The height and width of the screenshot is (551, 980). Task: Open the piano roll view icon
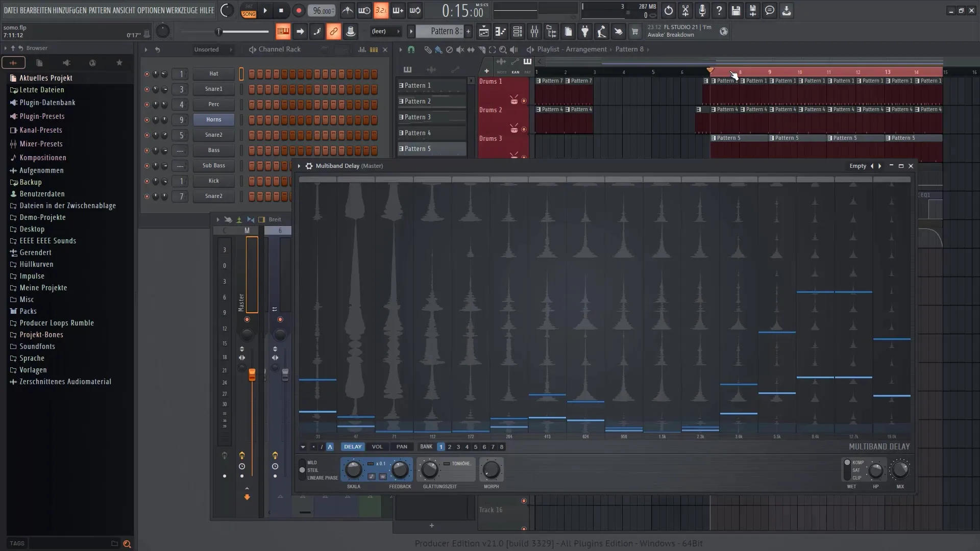[x=500, y=32]
